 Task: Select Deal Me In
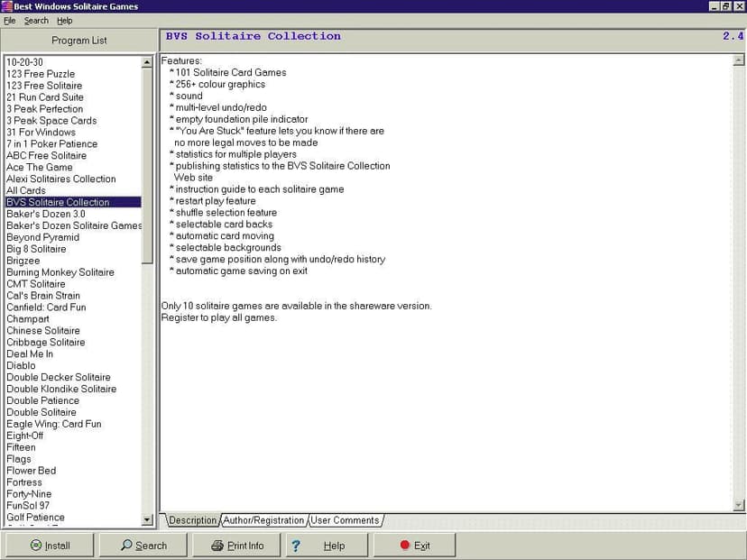pyautogui.click(x=73, y=353)
